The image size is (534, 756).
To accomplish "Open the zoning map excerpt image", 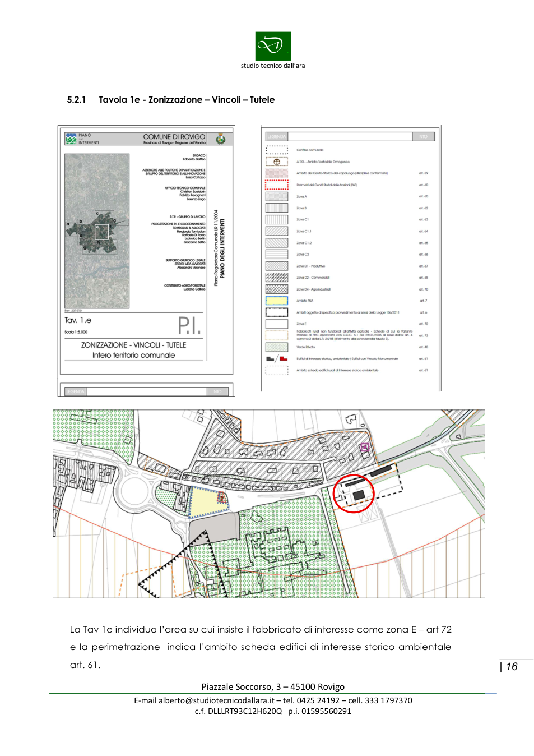I will click(x=269, y=504).
